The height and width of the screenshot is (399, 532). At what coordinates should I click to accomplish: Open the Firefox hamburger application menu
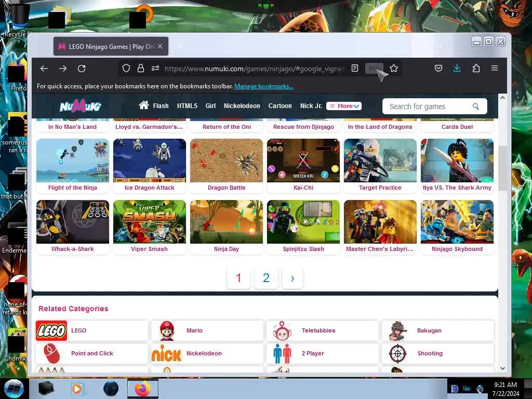pyautogui.click(x=495, y=68)
